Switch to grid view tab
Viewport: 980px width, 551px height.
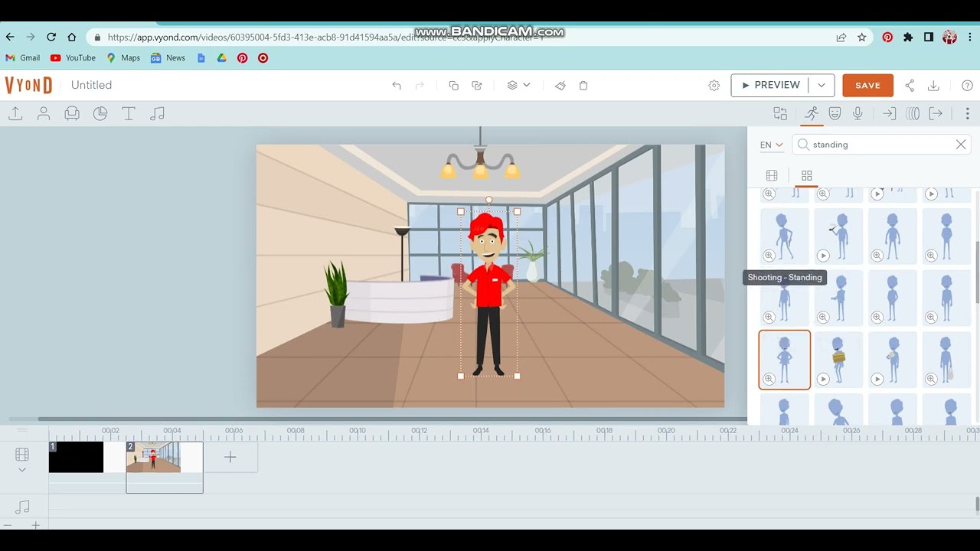pyautogui.click(x=806, y=175)
